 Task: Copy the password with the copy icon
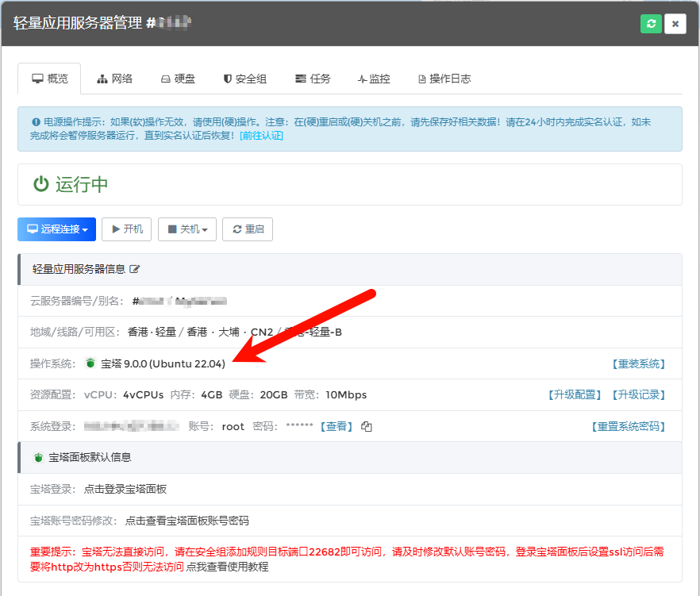(x=366, y=427)
